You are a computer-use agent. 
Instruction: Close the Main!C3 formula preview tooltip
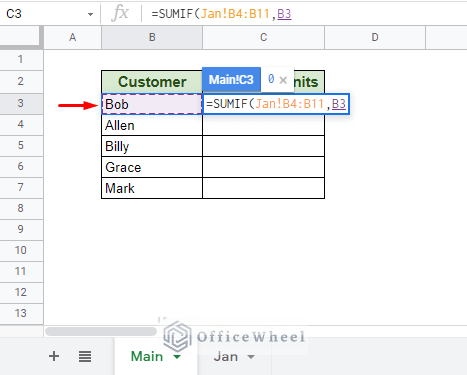tap(283, 80)
